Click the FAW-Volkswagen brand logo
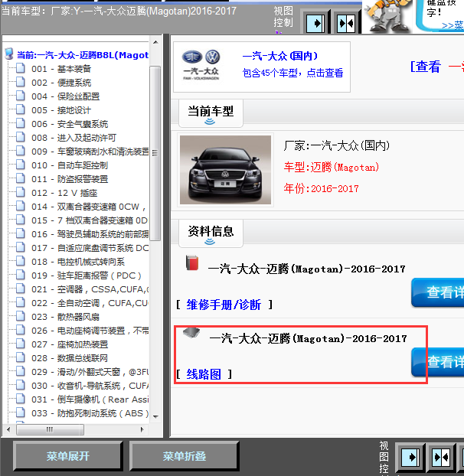Image resolution: width=464 pixels, height=476 pixels. (x=201, y=65)
